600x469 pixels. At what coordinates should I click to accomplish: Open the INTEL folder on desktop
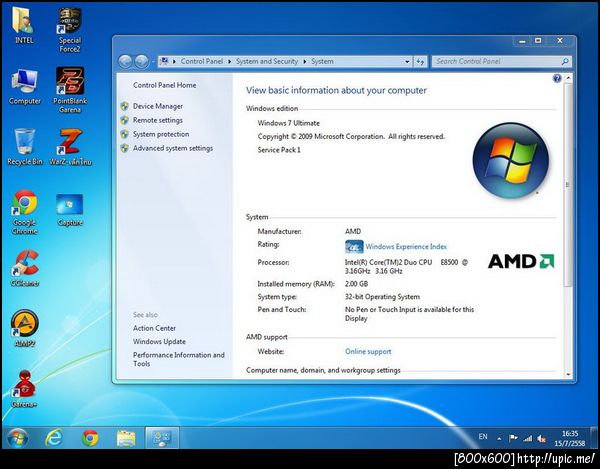pos(24,24)
